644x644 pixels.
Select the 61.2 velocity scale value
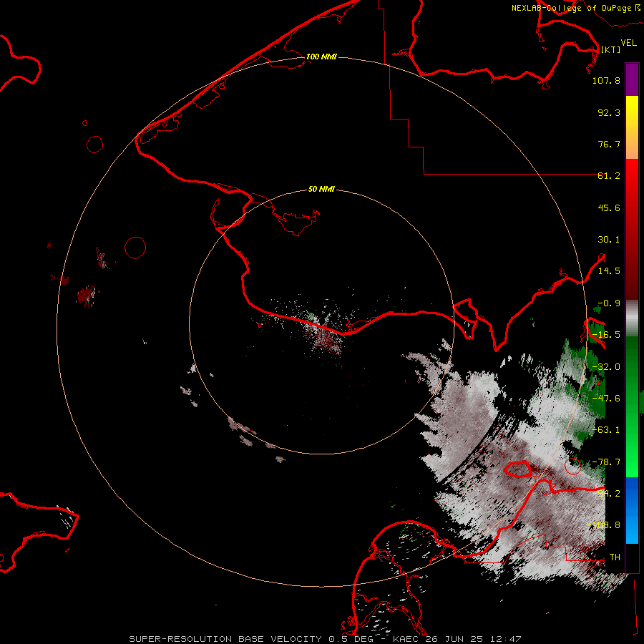tap(609, 176)
